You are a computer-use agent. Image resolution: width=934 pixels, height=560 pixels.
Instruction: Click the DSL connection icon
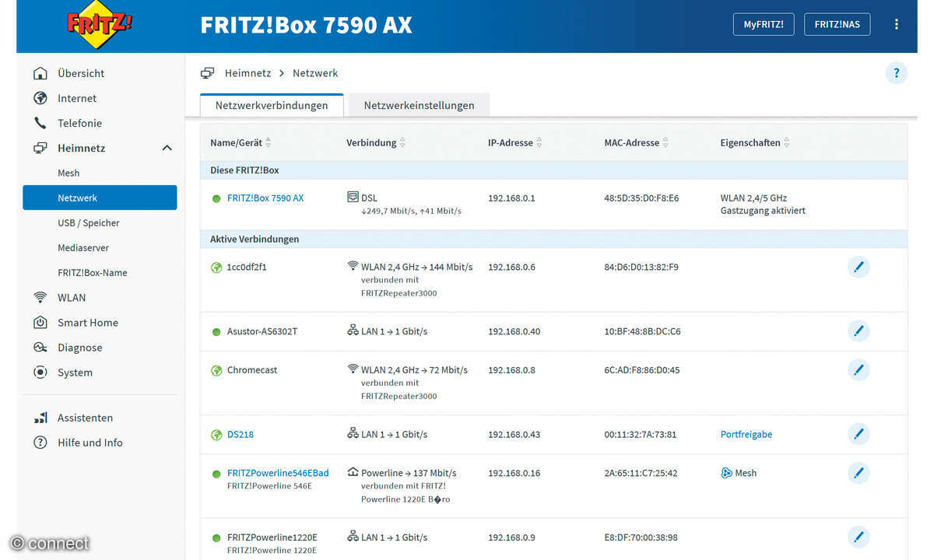[x=353, y=198]
